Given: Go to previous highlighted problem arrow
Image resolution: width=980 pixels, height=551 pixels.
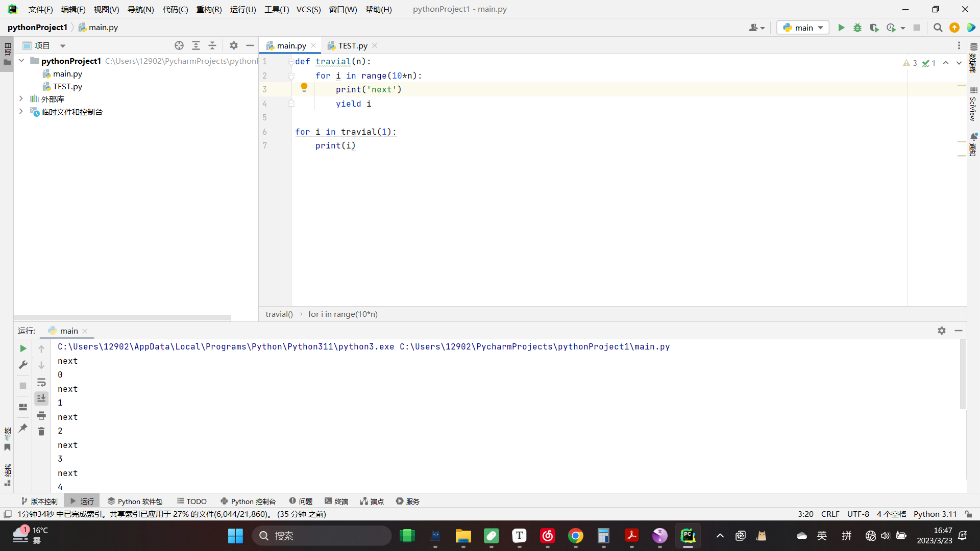Looking at the screenshot, I should [x=946, y=63].
